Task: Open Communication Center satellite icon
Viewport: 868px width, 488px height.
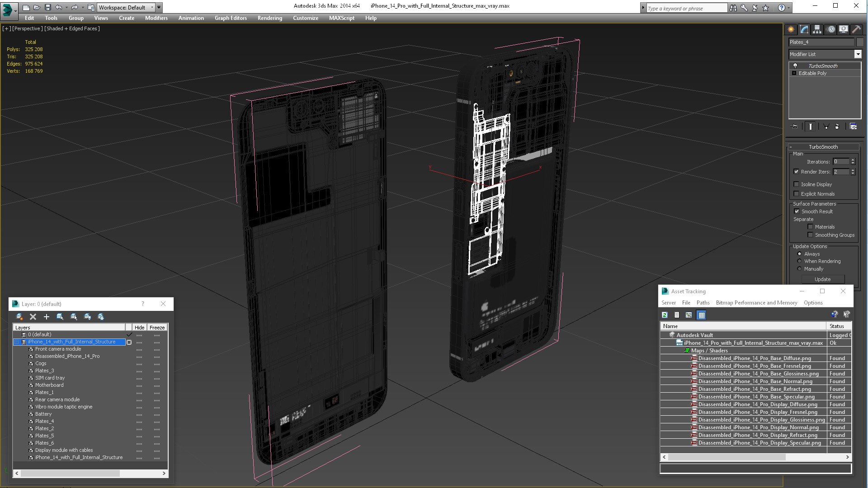Action: click(x=755, y=8)
